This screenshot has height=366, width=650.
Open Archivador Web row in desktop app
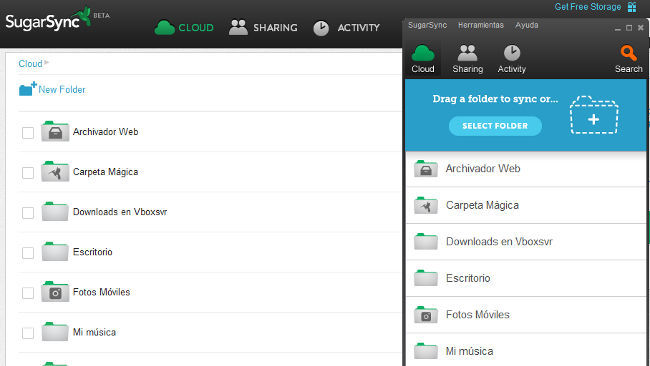coord(526,169)
